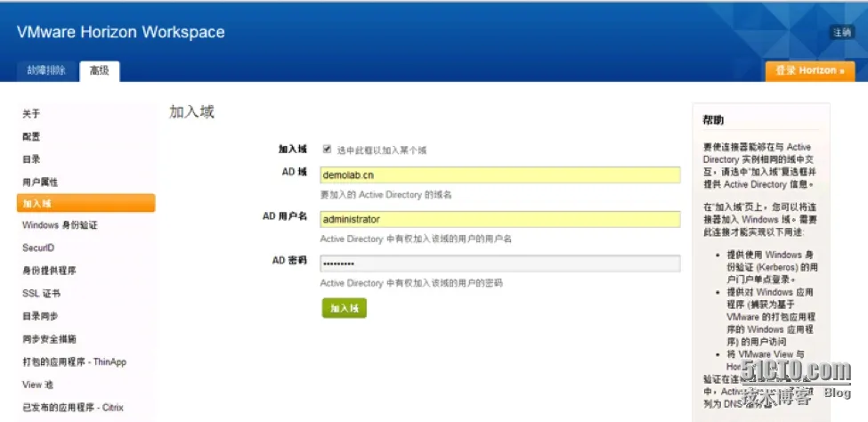Open 配置 in the sidebar
The height and width of the screenshot is (422, 868).
pos(31,137)
